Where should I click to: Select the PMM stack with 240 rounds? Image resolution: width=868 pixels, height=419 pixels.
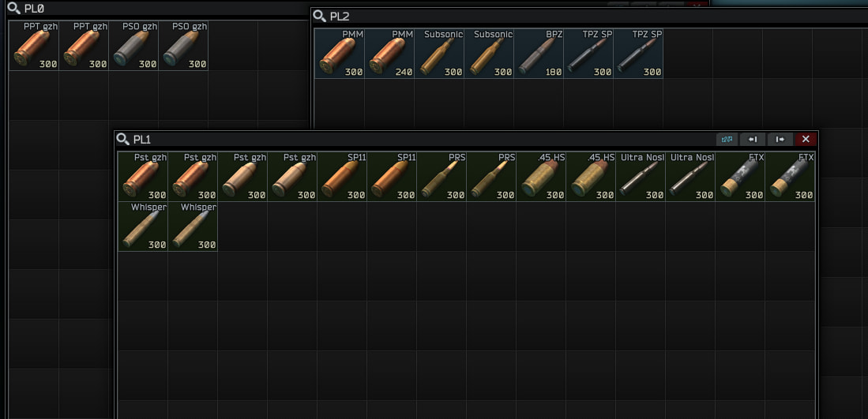tap(389, 54)
